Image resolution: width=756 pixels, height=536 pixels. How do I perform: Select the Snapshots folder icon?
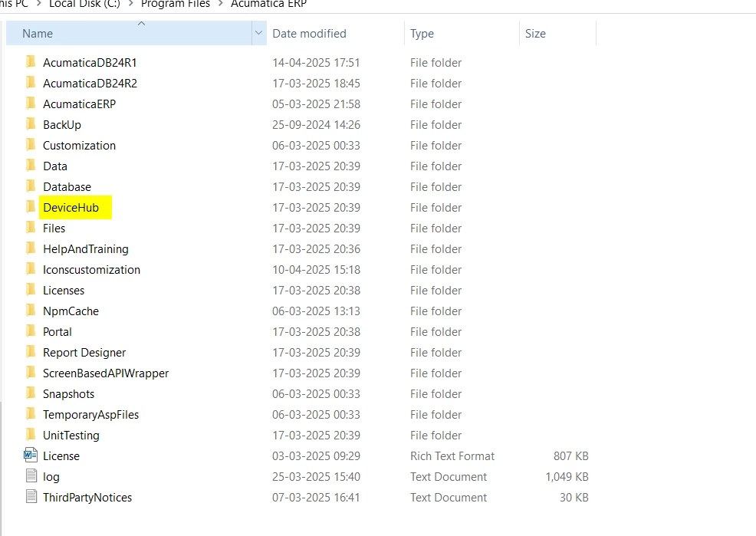31,393
